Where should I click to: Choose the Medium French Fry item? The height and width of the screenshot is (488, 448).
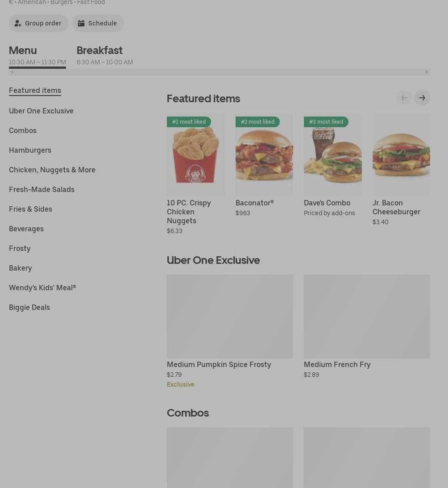367,326
